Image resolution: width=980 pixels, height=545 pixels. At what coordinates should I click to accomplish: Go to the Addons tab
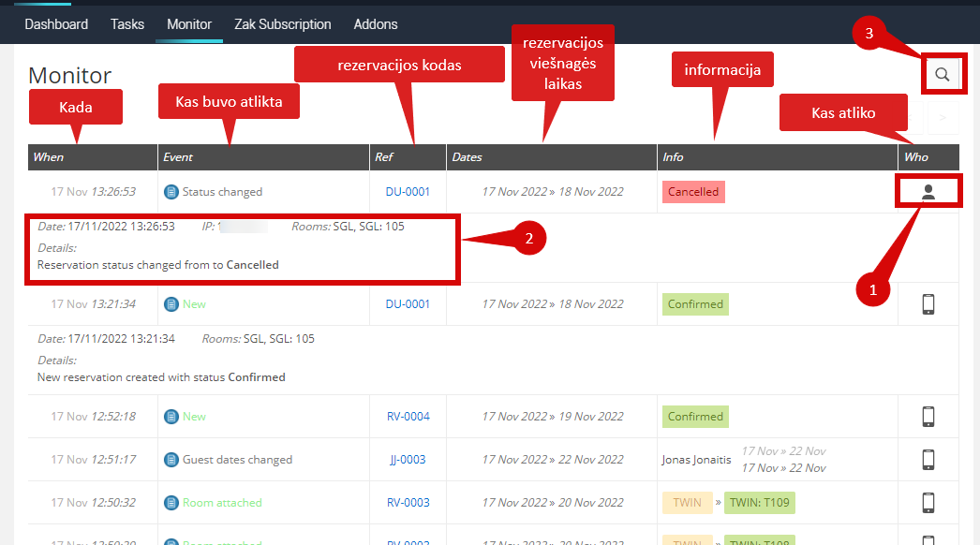tap(376, 24)
